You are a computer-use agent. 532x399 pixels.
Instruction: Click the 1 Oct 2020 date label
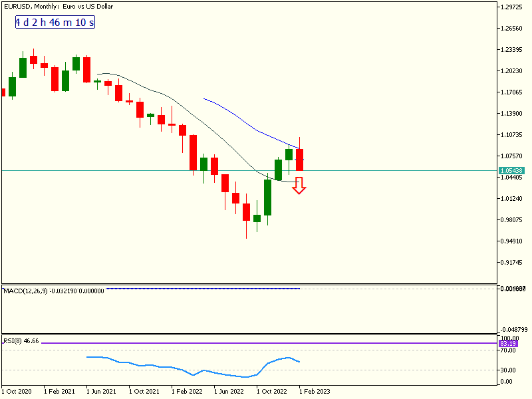[18, 392]
